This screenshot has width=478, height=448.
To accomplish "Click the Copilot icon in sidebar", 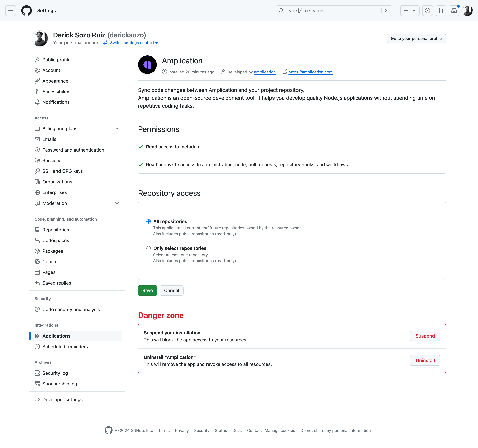I will [x=37, y=262].
